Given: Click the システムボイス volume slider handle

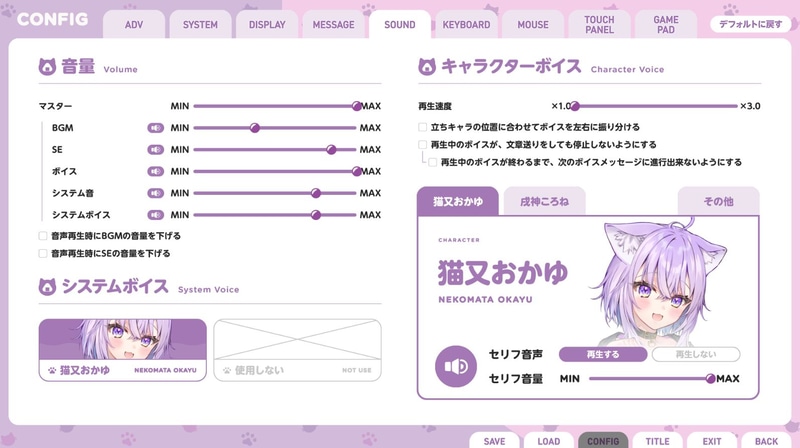Looking at the screenshot, I should [x=316, y=215].
